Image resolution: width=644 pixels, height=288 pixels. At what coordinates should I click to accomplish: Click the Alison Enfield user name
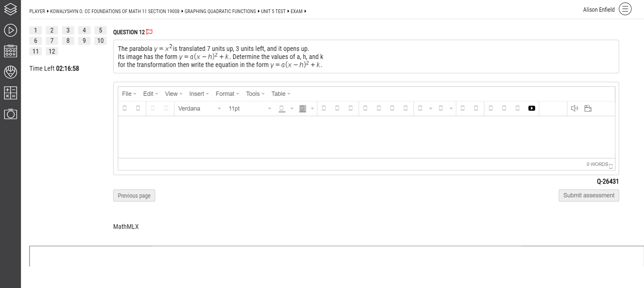[599, 10]
